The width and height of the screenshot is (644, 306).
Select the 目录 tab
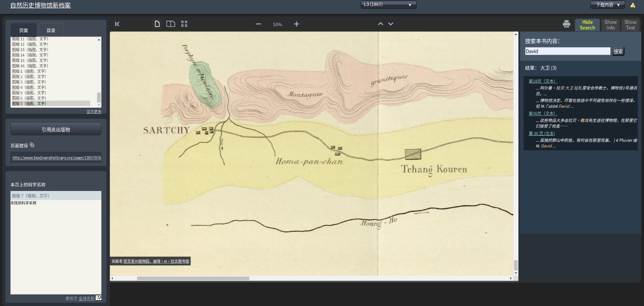click(51, 30)
